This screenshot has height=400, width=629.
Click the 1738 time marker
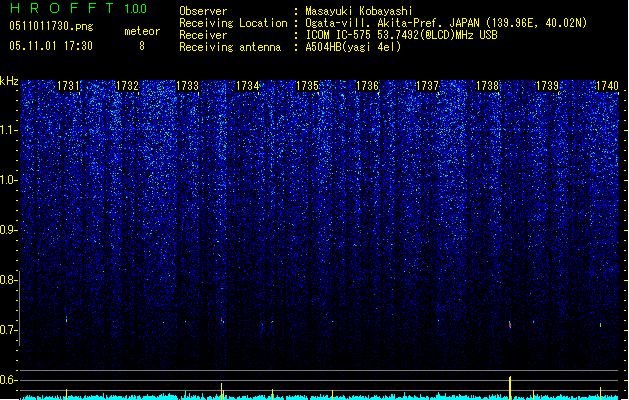[x=487, y=86]
